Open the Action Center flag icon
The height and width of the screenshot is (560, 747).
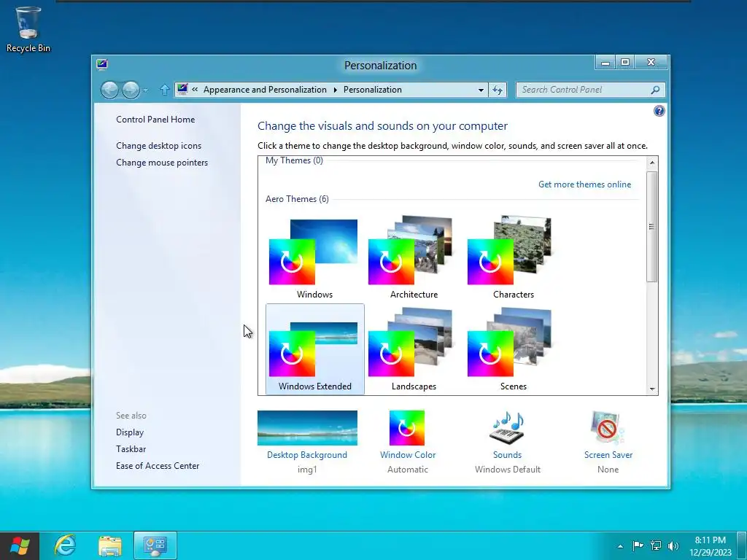(638, 545)
